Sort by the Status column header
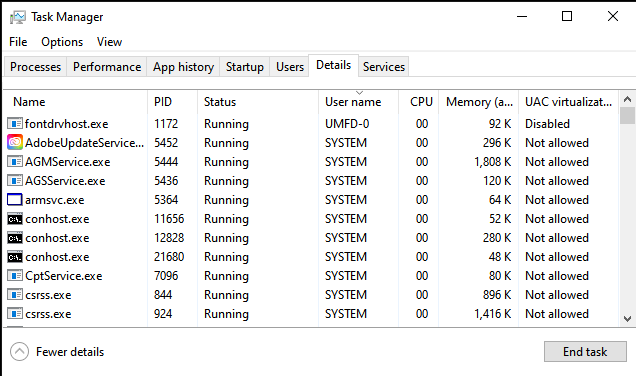This screenshot has height=376, width=636. pos(258,102)
